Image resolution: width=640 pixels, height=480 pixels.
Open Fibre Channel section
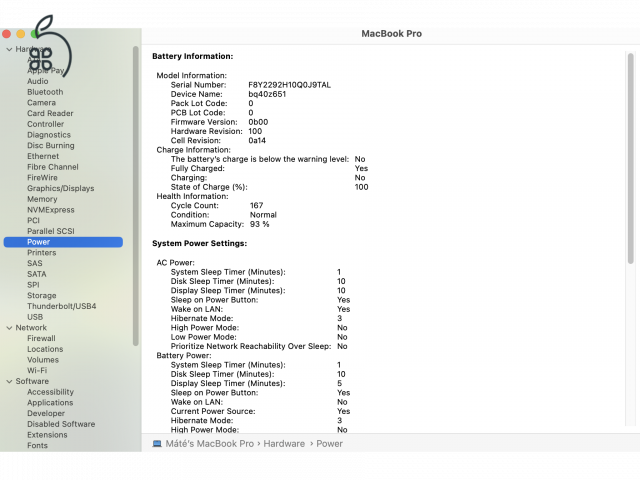(53, 167)
